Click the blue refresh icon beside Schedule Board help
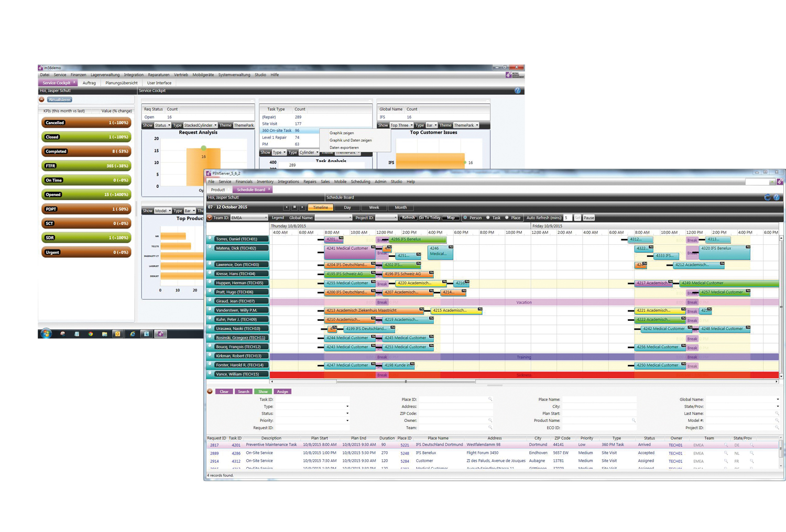Screen dimensions: 786x532 point(768,198)
